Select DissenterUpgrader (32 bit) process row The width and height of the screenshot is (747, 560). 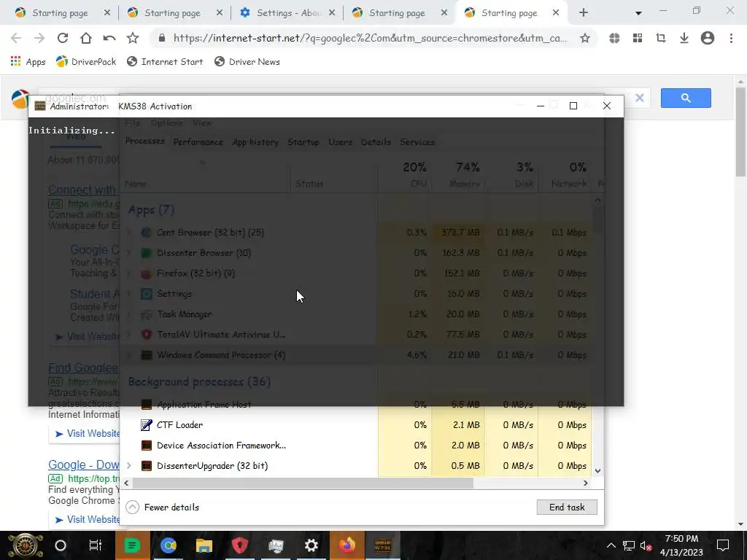[356, 466]
